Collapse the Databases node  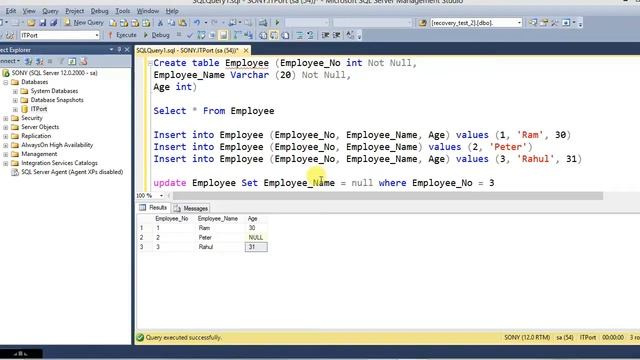pos(6,82)
